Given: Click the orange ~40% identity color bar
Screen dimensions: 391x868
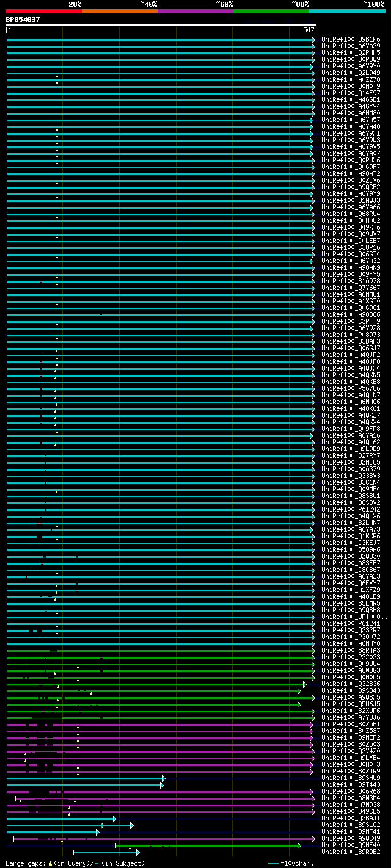Looking at the screenshot, I should click(120, 10).
